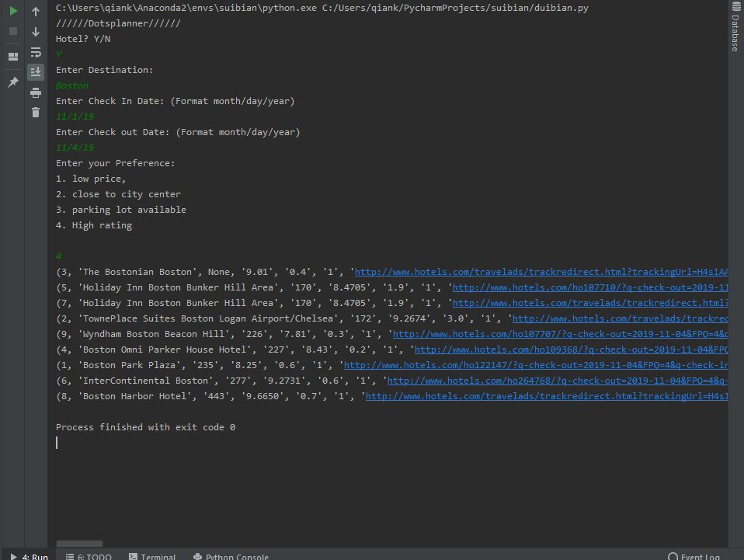Click the '//////Dotsplanner//////' header line
This screenshot has width=744, height=560.
coord(118,23)
